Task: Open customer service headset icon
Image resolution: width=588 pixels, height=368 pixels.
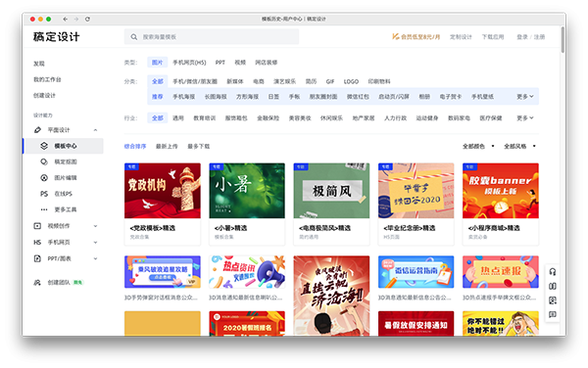Action: pos(553,272)
